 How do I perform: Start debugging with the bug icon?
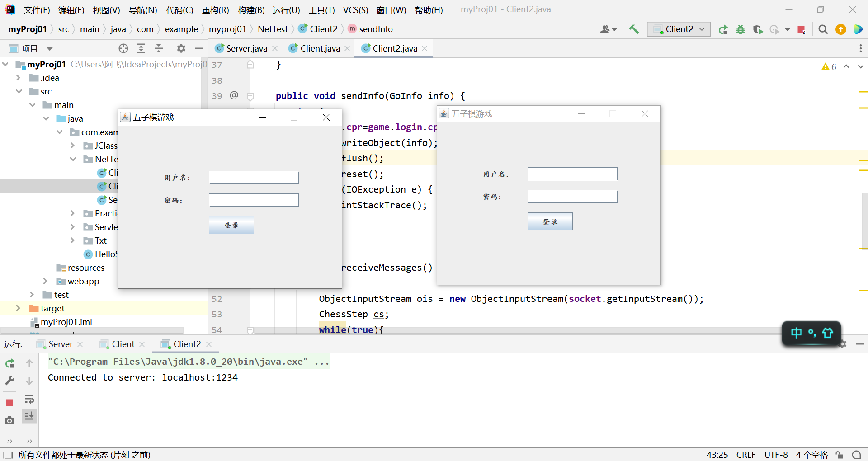pos(741,29)
